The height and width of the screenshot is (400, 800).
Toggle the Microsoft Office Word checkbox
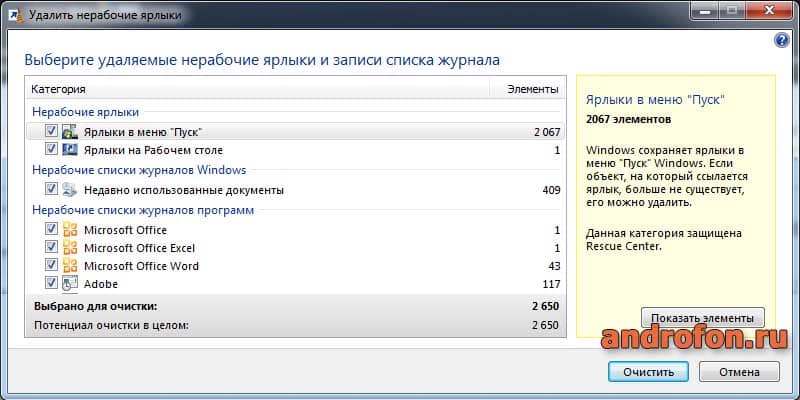click(51, 265)
